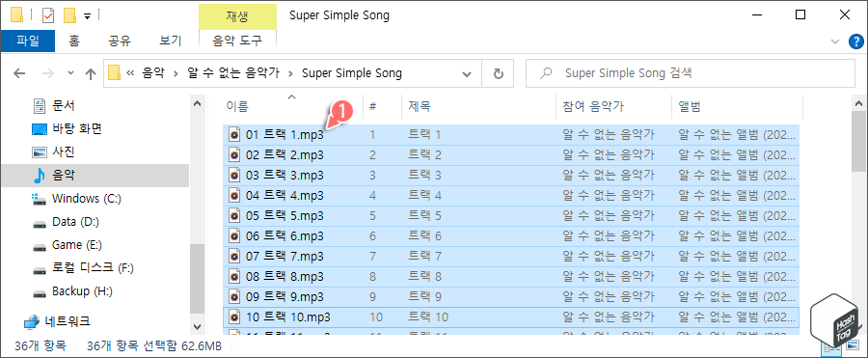Viewport: 868px width, 358px height.
Task: Select file 08 트랙 8.mp3
Action: click(511, 277)
